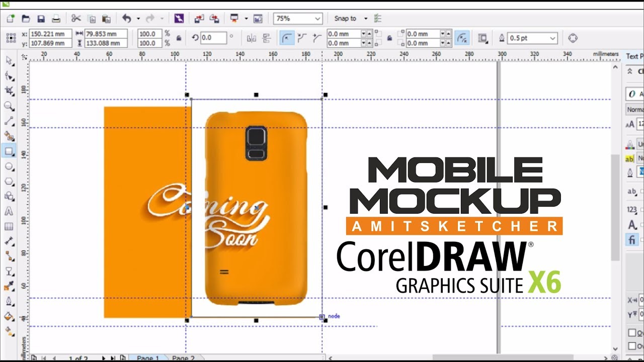Select the Rectangle tool
The width and height of the screenshot is (644, 362).
9,151
